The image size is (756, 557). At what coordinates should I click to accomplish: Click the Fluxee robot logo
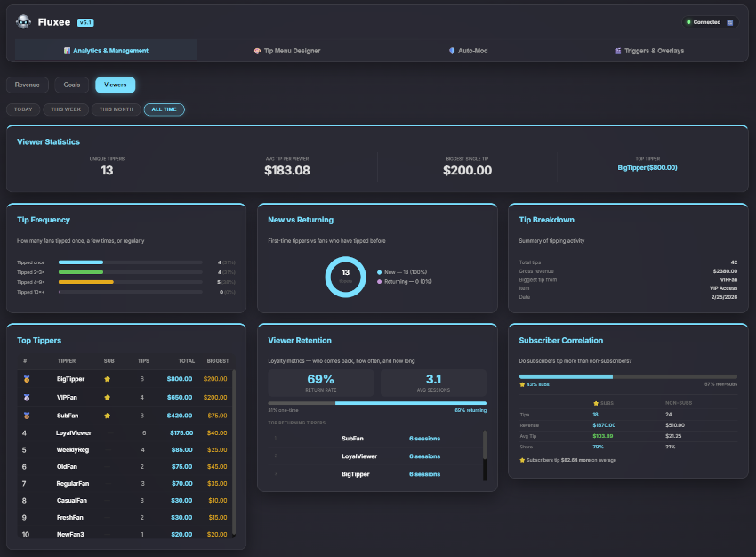click(x=21, y=21)
